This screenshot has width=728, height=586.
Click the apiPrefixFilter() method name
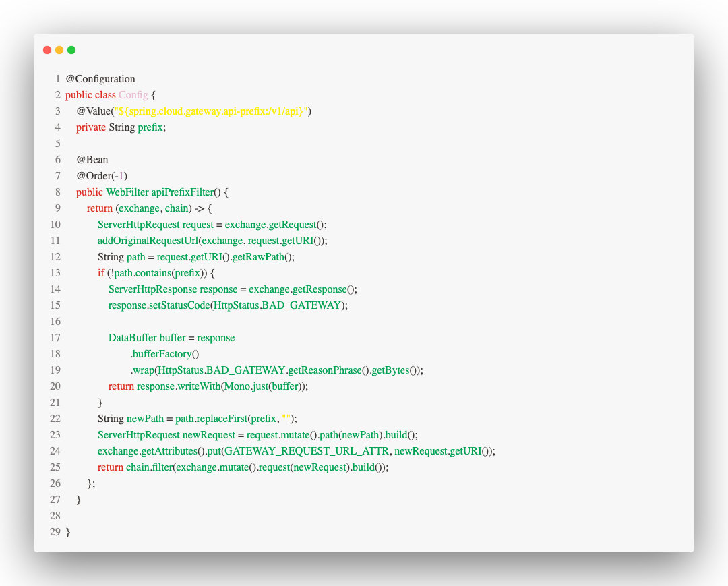coord(186,192)
